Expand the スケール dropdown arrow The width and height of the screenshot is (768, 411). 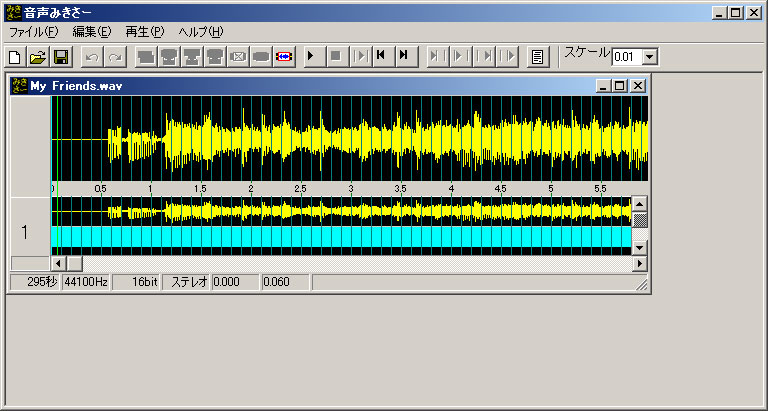(x=650, y=57)
